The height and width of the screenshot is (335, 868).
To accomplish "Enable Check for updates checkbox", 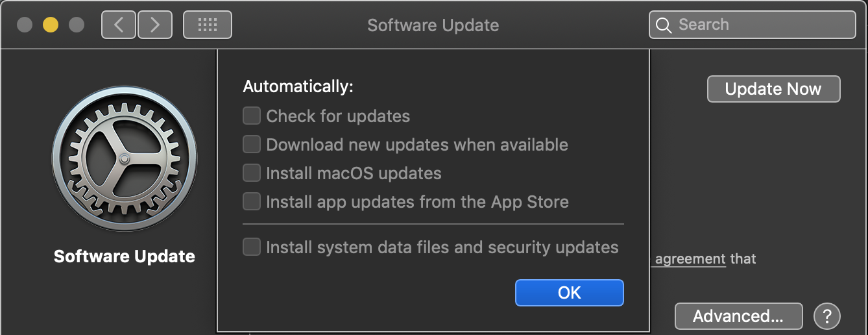I will (252, 116).
